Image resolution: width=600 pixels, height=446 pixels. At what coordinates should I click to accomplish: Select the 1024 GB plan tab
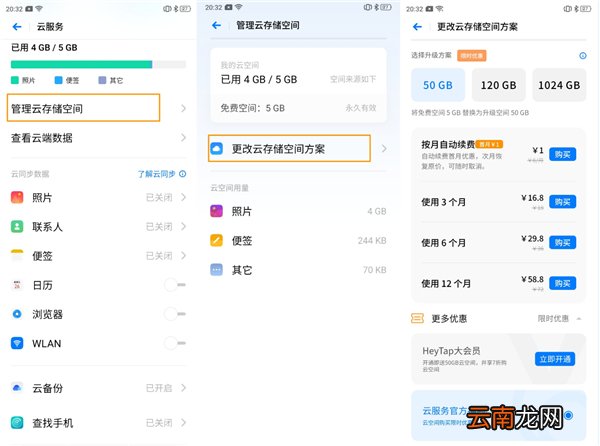pyautogui.click(x=559, y=85)
